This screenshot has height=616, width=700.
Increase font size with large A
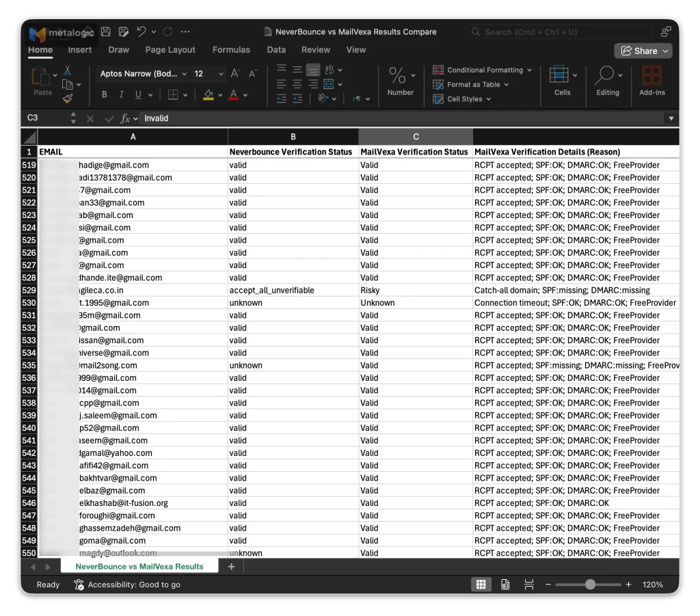point(235,74)
